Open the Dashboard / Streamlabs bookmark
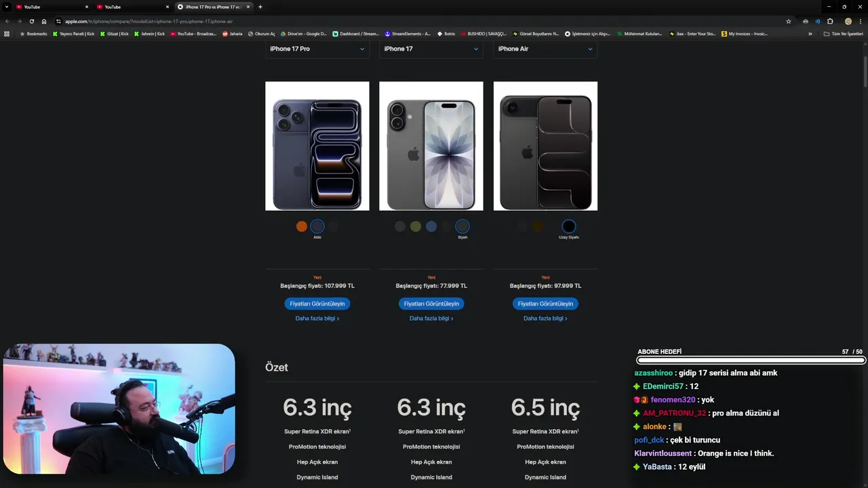This screenshot has width=868, height=488. point(356,33)
